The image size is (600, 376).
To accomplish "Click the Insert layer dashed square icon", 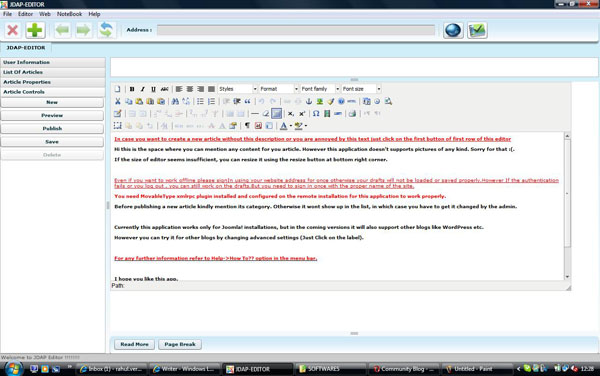I will click(118, 125).
